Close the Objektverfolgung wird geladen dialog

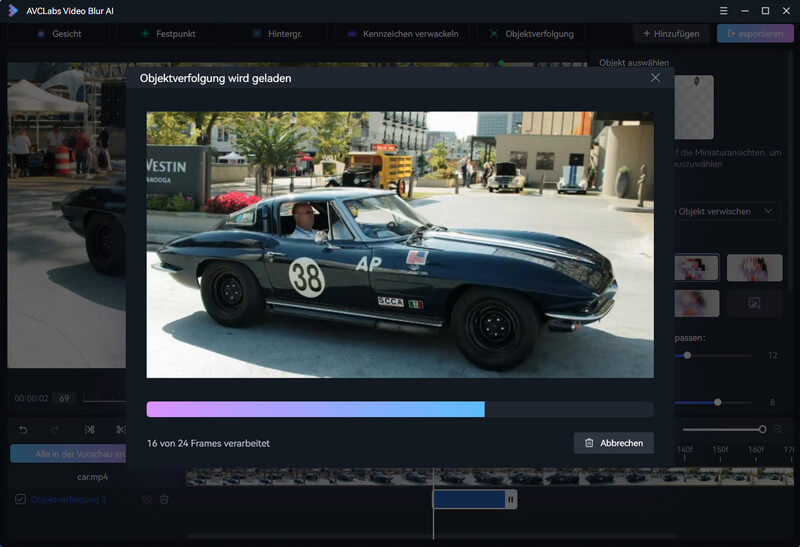(655, 78)
